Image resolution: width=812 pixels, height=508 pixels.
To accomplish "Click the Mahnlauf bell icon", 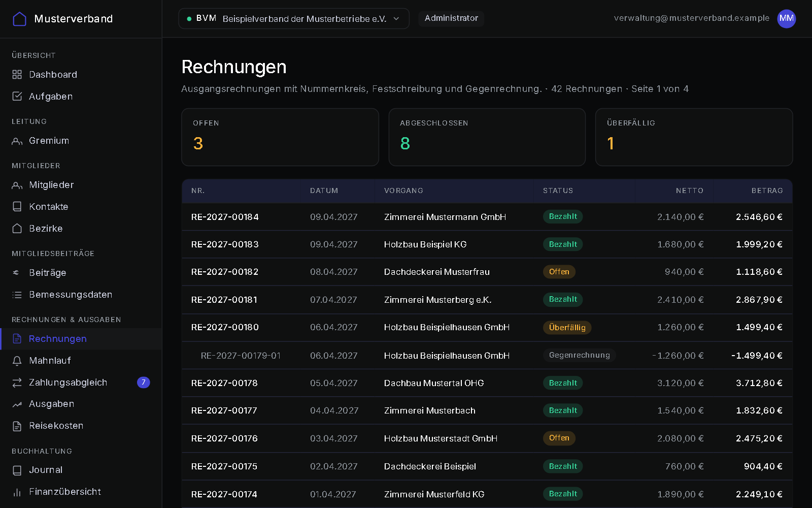I will click(17, 361).
